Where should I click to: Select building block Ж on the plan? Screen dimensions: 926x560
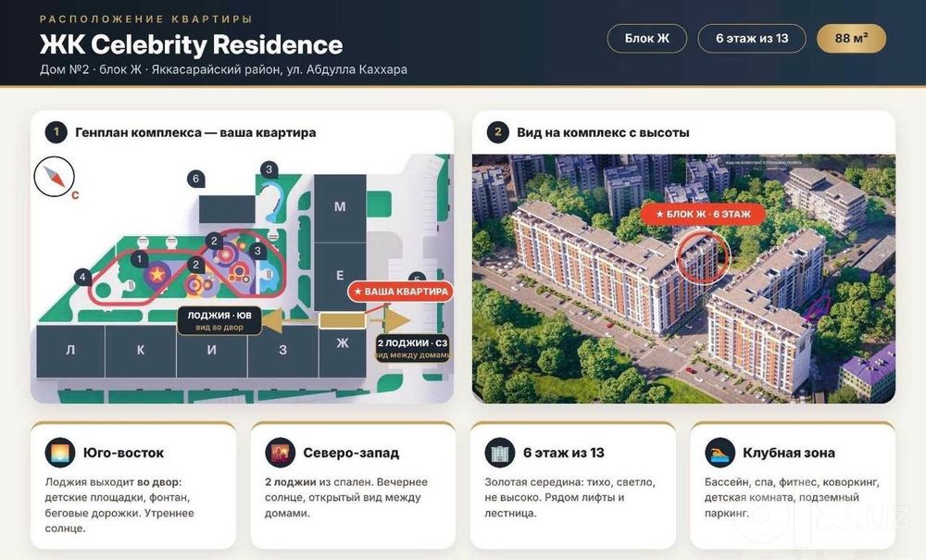click(343, 352)
